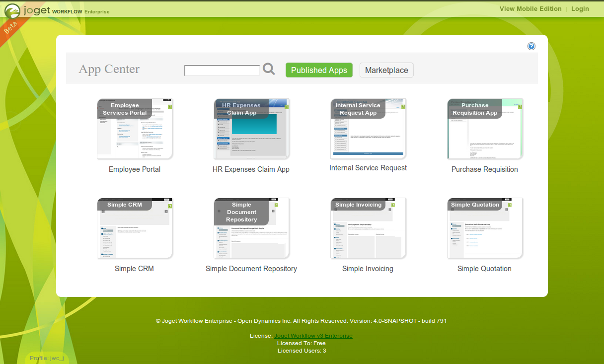Image resolution: width=604 pixels, height=364 pixels.
Task: Click the App Center heading
Action: click(109, 69)
